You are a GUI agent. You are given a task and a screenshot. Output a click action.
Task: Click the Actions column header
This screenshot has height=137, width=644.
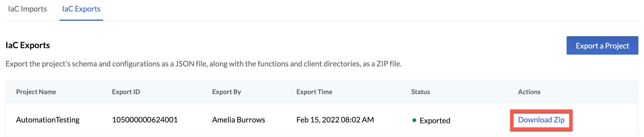click(x=529, y=92)
